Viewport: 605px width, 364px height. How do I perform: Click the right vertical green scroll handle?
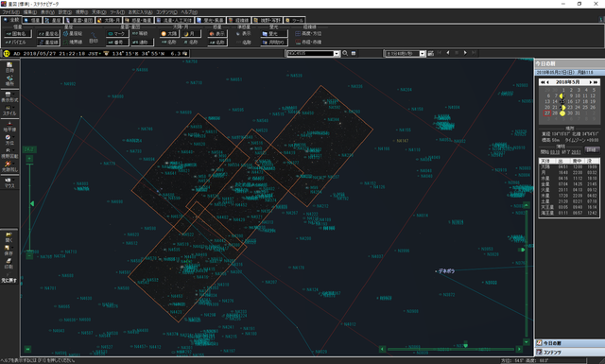click(523, 250)
